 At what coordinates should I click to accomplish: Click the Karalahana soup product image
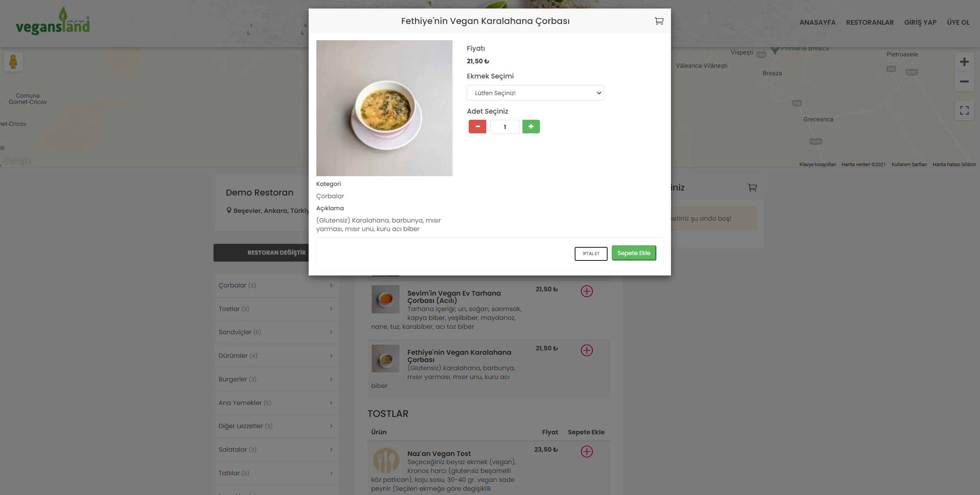[384, 108]
